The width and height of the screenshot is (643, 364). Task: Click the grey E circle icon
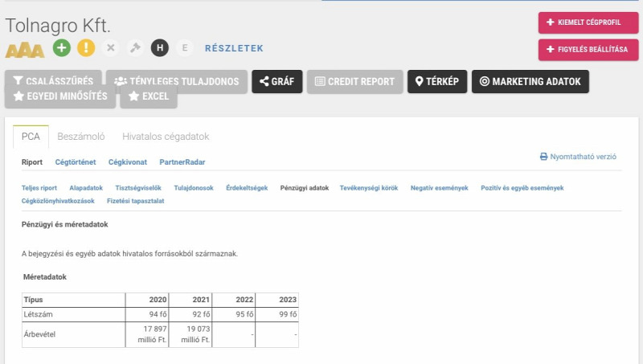[185, 48]
